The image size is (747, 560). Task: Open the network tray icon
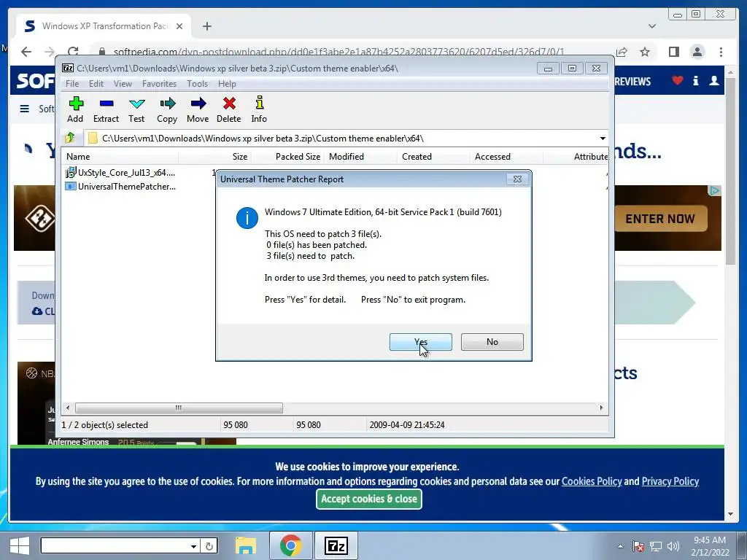(657, 546)
